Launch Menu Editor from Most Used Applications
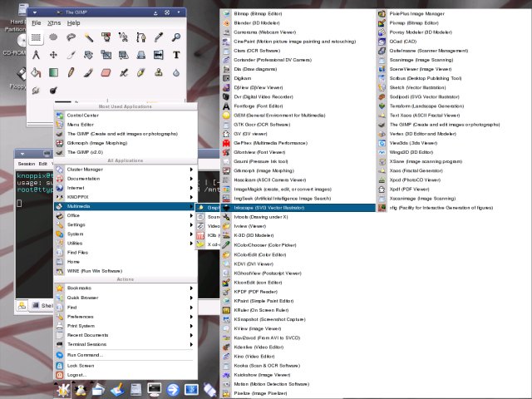The height and width of the screenshot is (399, 532). (x=126, y=125)
